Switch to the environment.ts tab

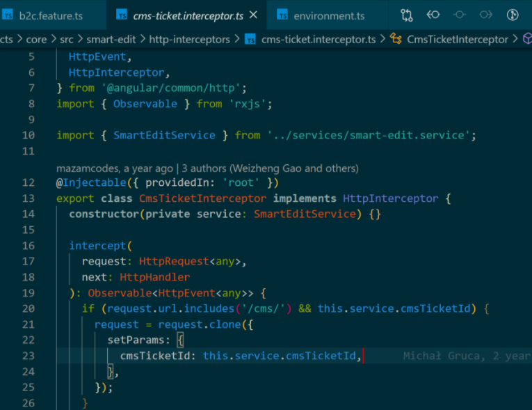pos(329,16)
